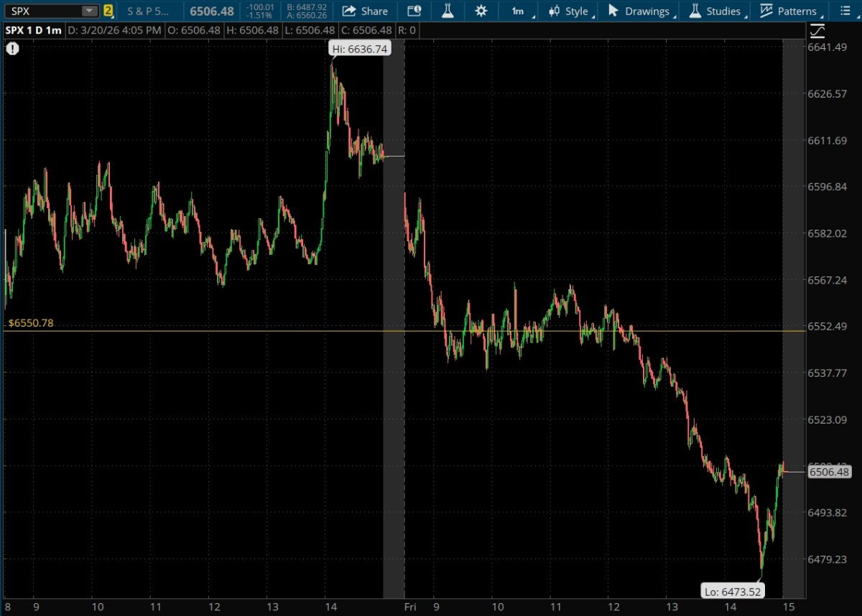Click the $6550.78 horizontal price level line
The image size is (862, 616).
pos(215,331)
